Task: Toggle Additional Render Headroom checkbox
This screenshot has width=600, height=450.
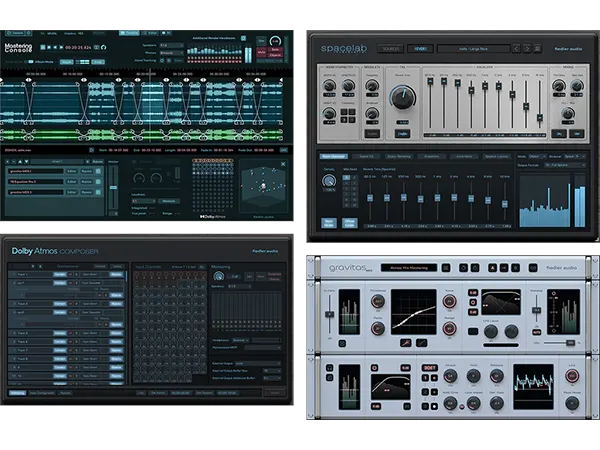Action: pos(243,38)
